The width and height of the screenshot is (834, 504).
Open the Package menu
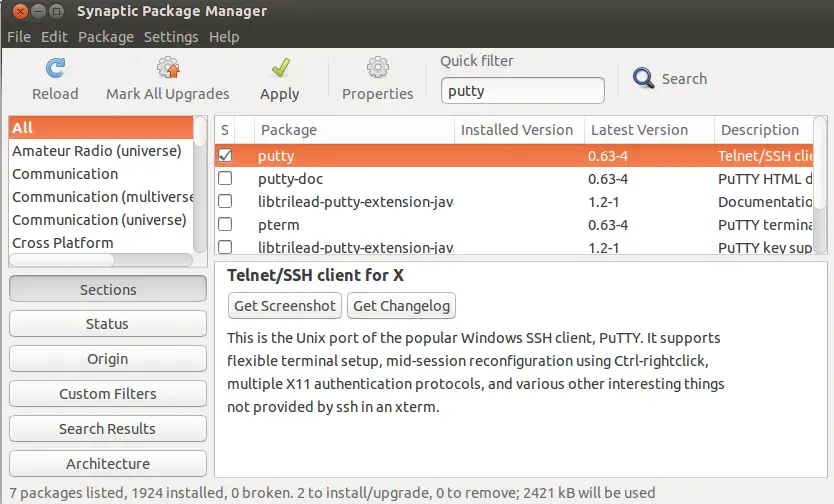[x=106, y=37]
